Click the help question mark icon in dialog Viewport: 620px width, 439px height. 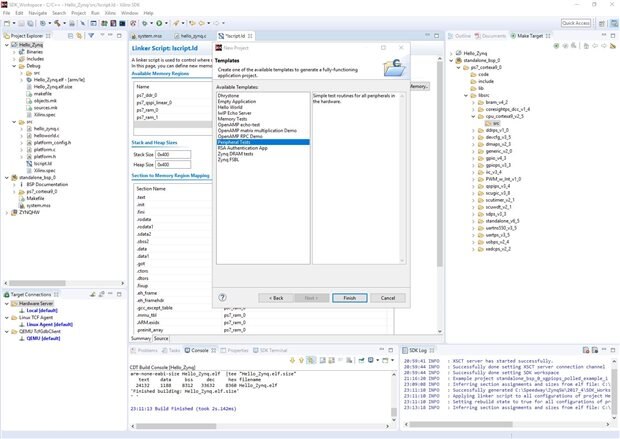pos(222,297)
